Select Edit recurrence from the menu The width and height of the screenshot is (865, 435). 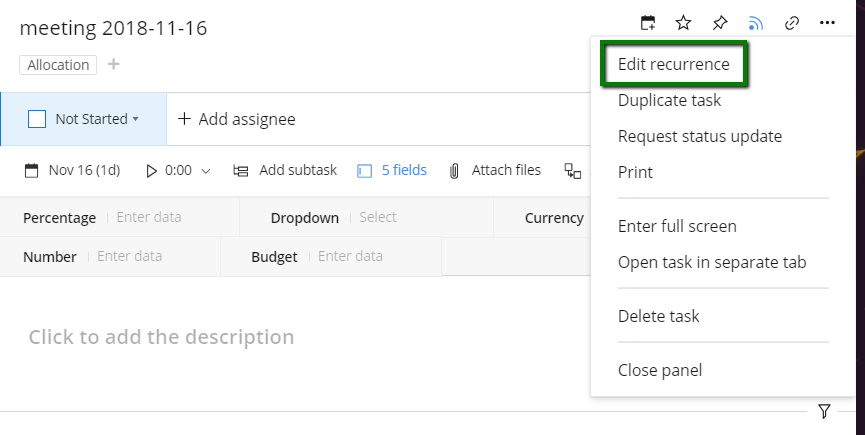click(x=673, y=65)
